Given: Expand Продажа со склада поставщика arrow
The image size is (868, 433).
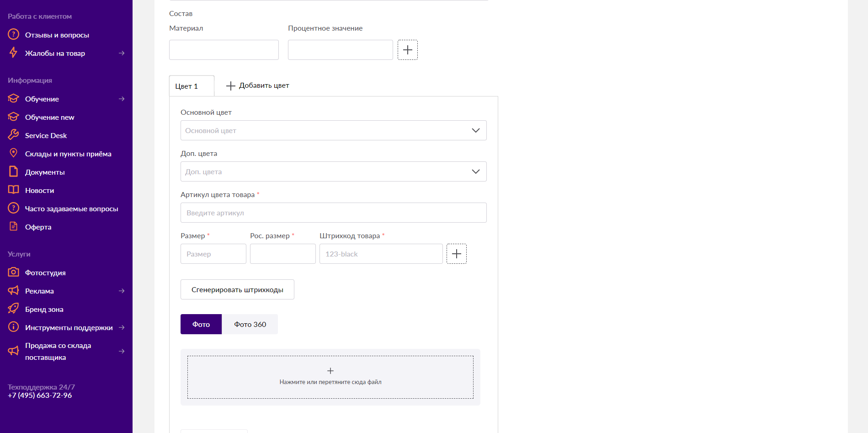Looking at the screenshot, I should point(122,351).
